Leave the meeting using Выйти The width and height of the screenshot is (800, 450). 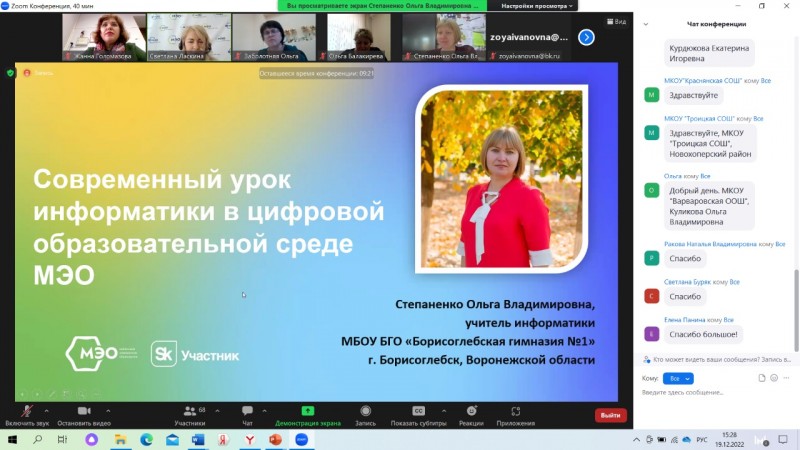click(610, 415)
